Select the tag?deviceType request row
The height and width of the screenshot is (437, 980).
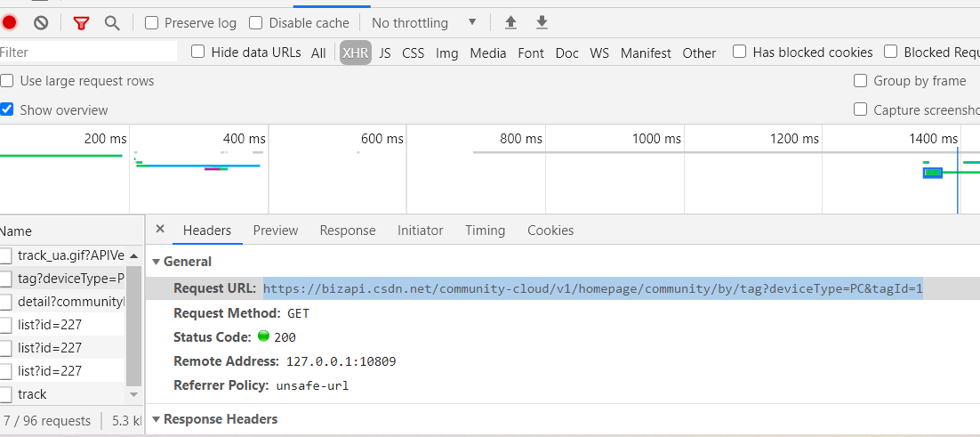(x=63, y=279)
